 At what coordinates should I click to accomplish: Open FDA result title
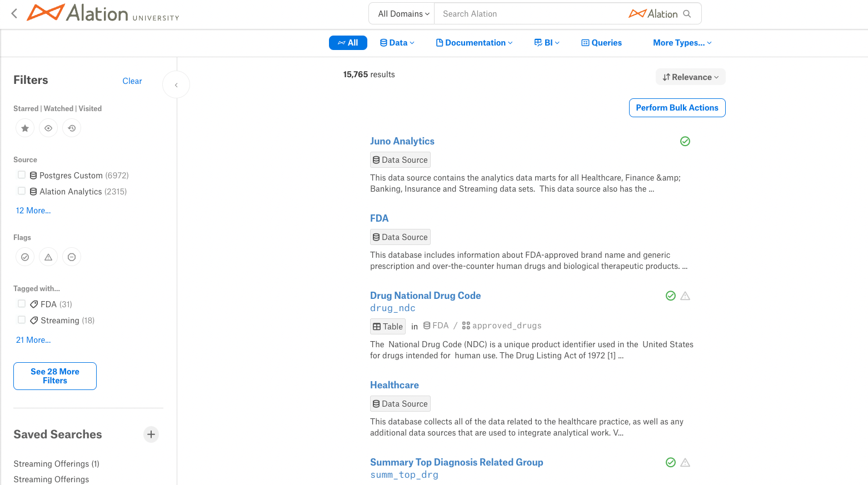(x=380, y=218)
